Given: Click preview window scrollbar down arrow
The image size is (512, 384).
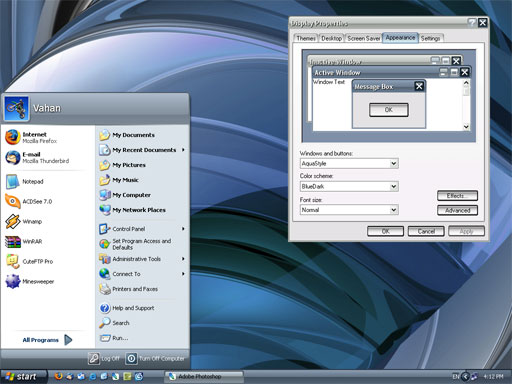Looking at the screenshot, I should coord(466,127).
